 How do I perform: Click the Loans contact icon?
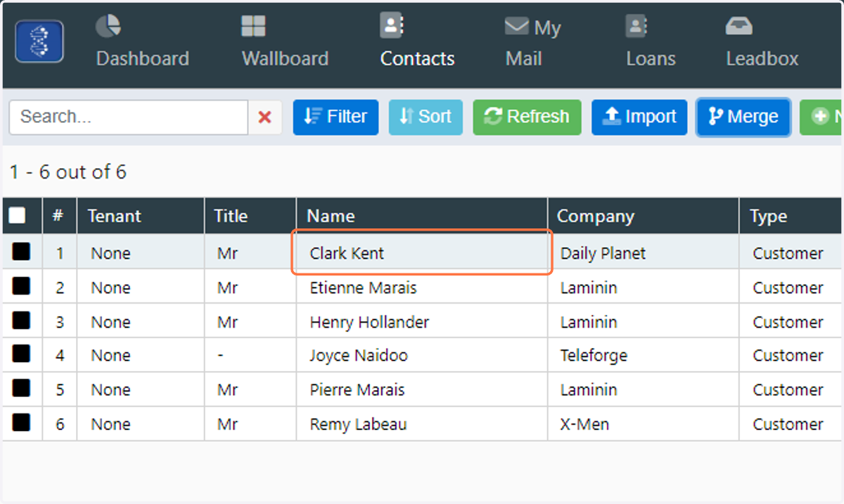637,27
